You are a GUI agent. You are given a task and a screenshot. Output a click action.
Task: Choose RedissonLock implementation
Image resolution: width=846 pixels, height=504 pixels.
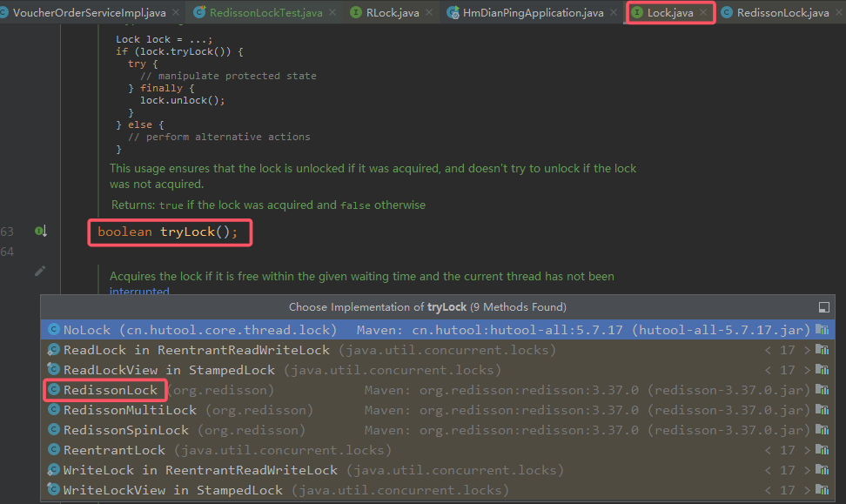point(438,390)
